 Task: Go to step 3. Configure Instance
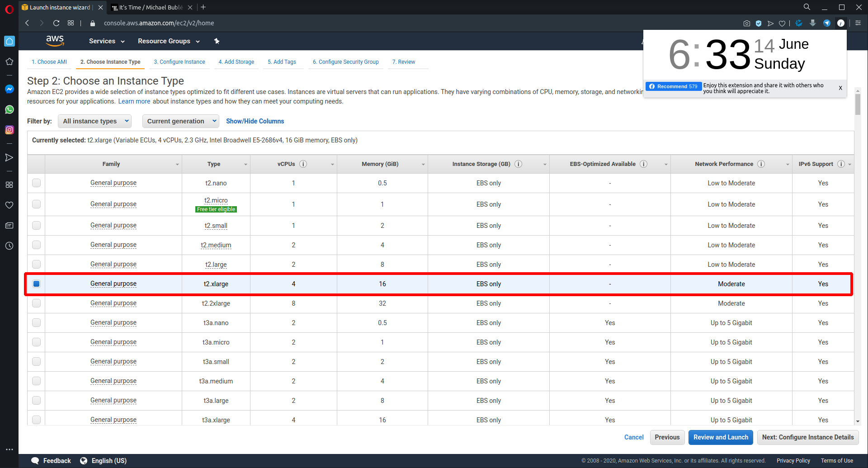pos(179,62)
